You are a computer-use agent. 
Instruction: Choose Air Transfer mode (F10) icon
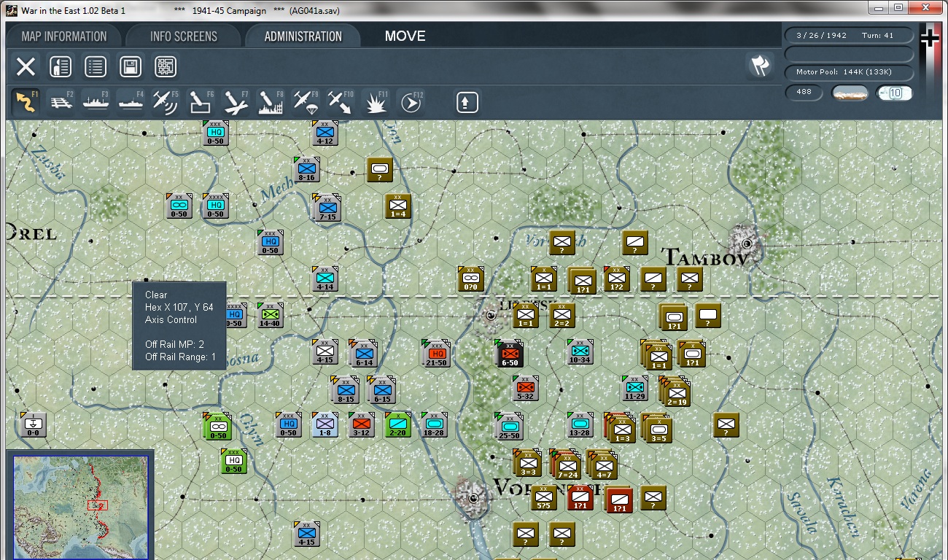[341, 102]
